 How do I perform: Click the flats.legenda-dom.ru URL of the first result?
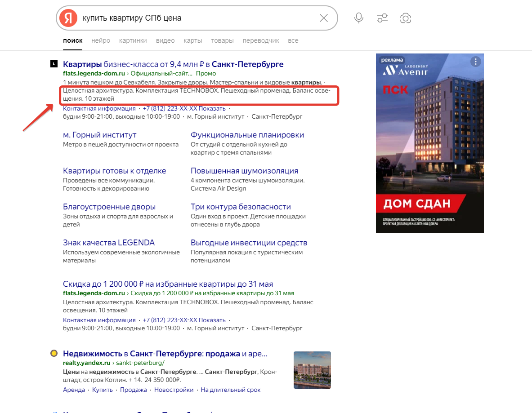coord(94,73)
